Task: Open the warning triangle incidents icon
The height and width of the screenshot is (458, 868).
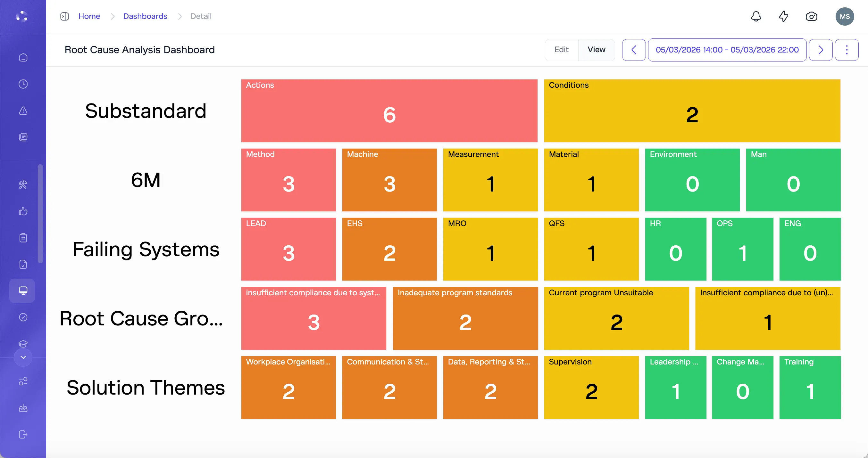Action: (22, 110)
